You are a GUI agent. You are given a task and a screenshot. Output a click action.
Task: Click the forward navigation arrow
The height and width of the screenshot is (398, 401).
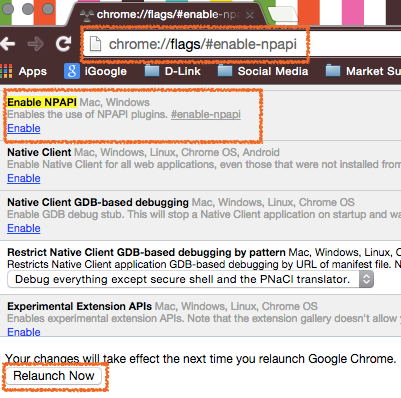[x=35, y=44]
